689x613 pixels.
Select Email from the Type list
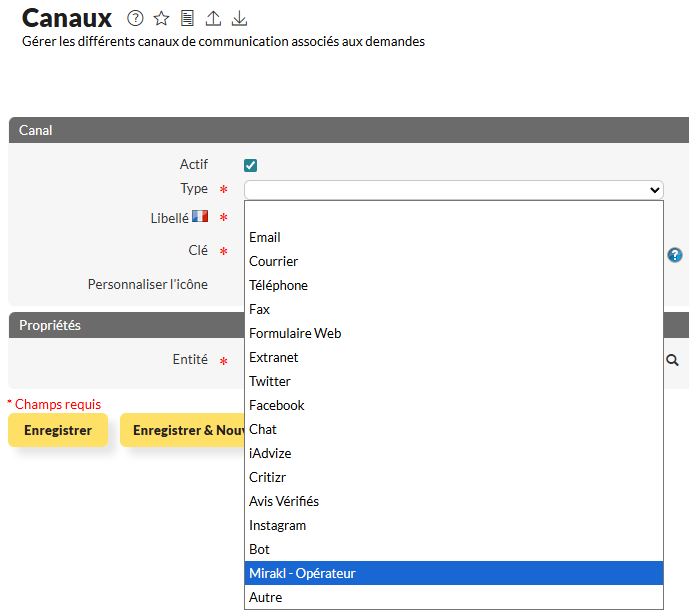[x=265, y=237]
